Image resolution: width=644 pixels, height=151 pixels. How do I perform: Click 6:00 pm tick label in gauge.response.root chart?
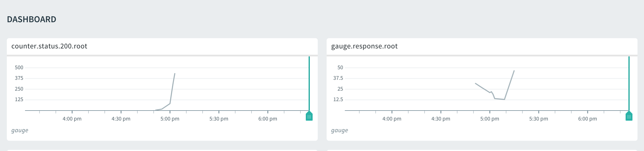(587, 119)
